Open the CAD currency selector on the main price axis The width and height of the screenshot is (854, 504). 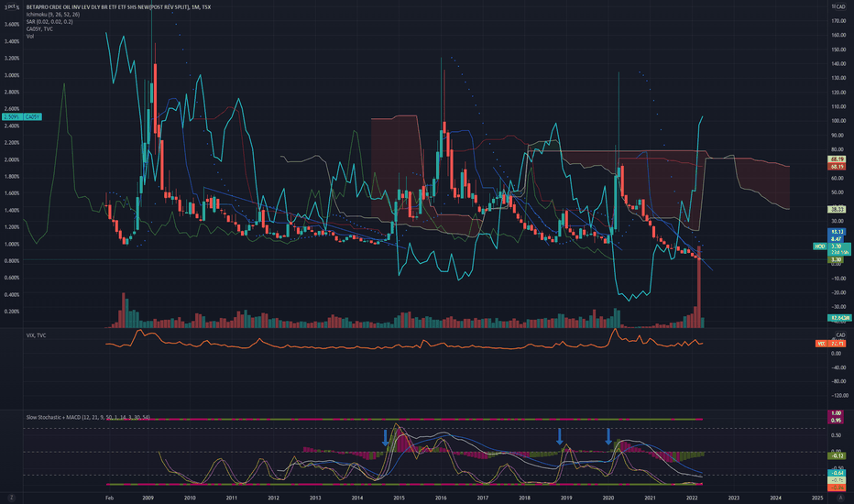click(x=840, y=6)
